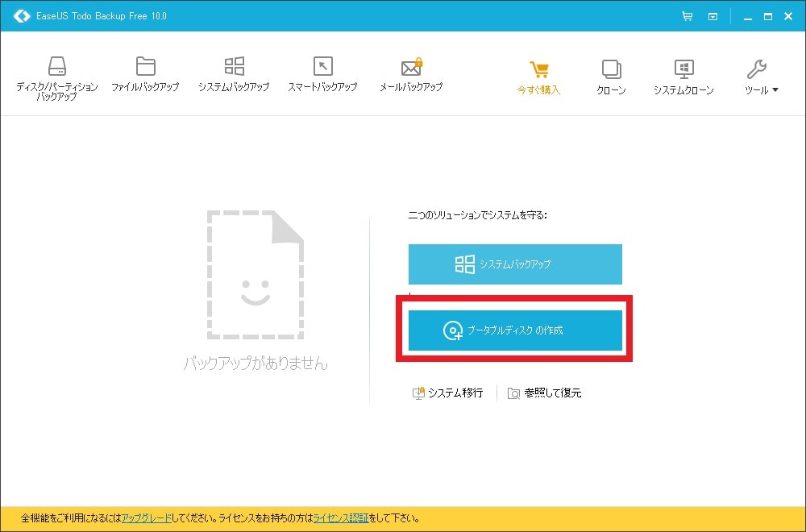The image size is (806, 532).
Task: Click Browse to Recover (参照して復元)
Action: [544, 393]
